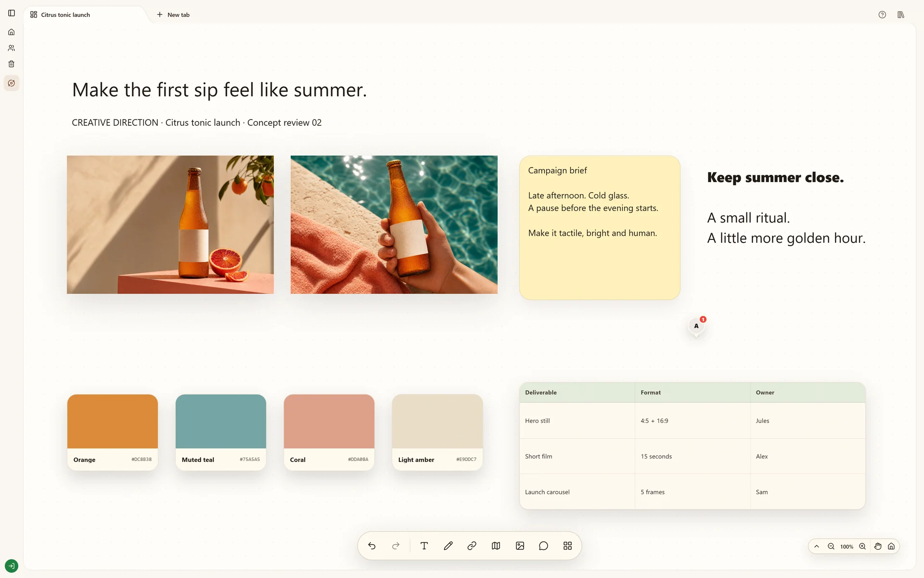
Task: Click the 'Launch carousel' table cell
Action: 577,492
